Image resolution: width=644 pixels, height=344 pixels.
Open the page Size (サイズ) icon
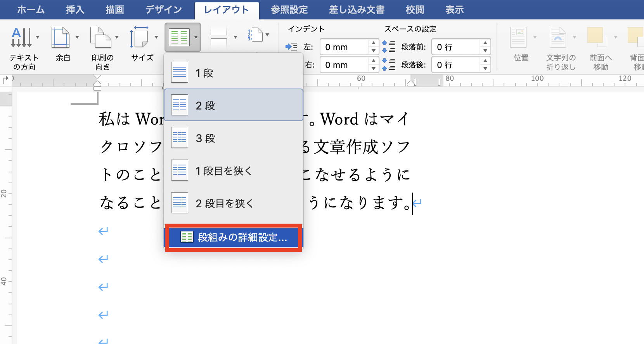coord(140,37)
